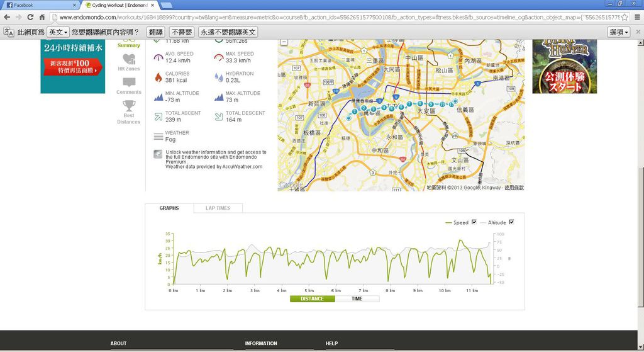Click kilometer marker 7 on the map route
The image size is (644, 352).
[409, 104]
